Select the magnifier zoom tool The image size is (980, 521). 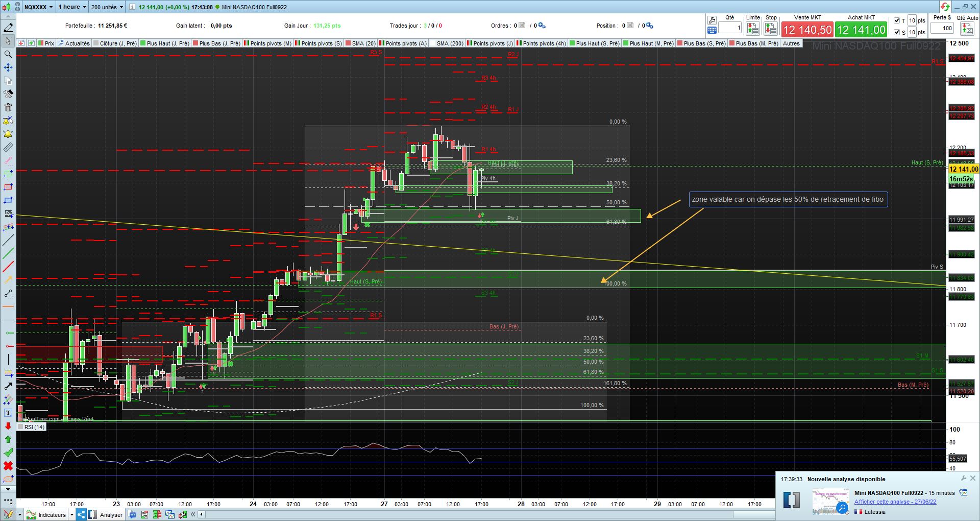(x=8, y=54)
